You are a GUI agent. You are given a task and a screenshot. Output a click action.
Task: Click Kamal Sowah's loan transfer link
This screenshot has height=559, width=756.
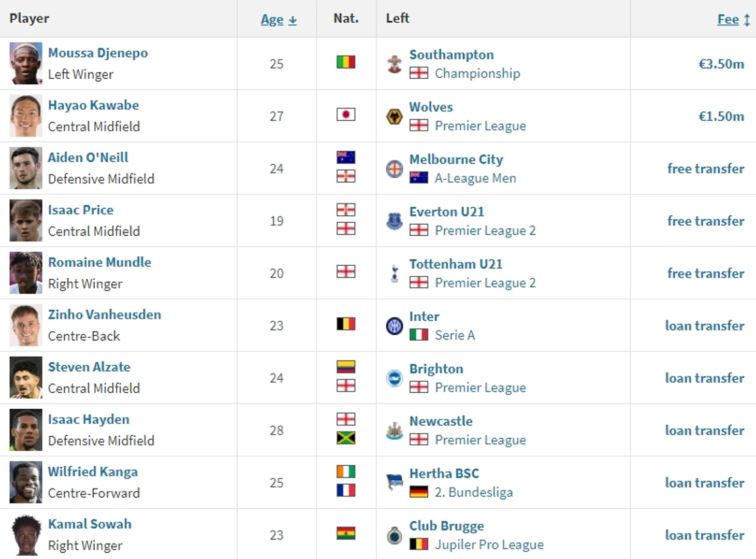pos(704,535)
